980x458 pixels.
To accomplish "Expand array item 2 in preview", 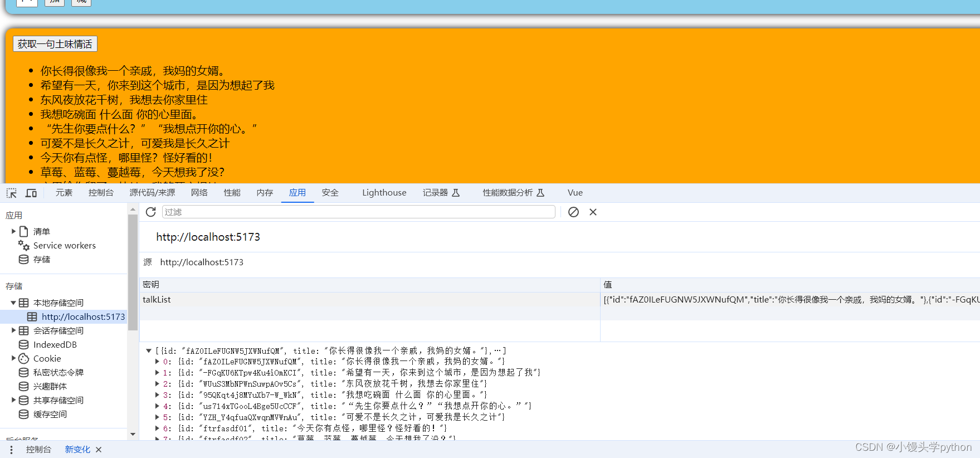I will tap(157, 384).
